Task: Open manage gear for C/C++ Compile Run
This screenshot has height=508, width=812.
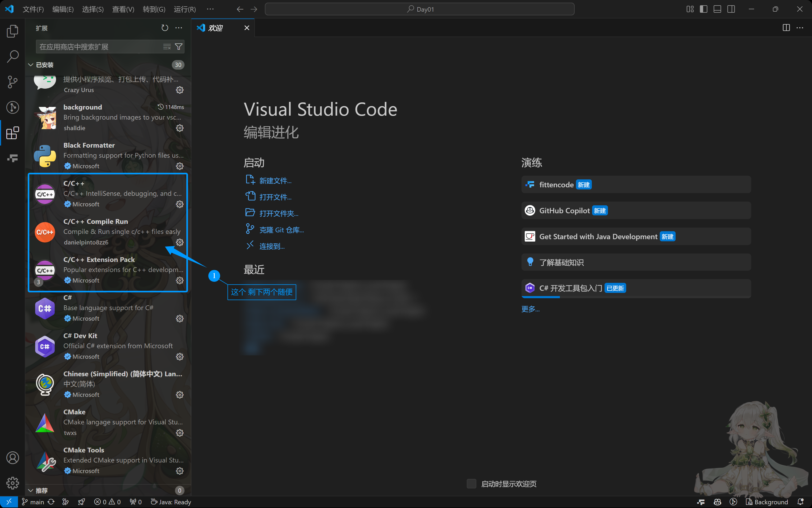Action: (180, 242)
